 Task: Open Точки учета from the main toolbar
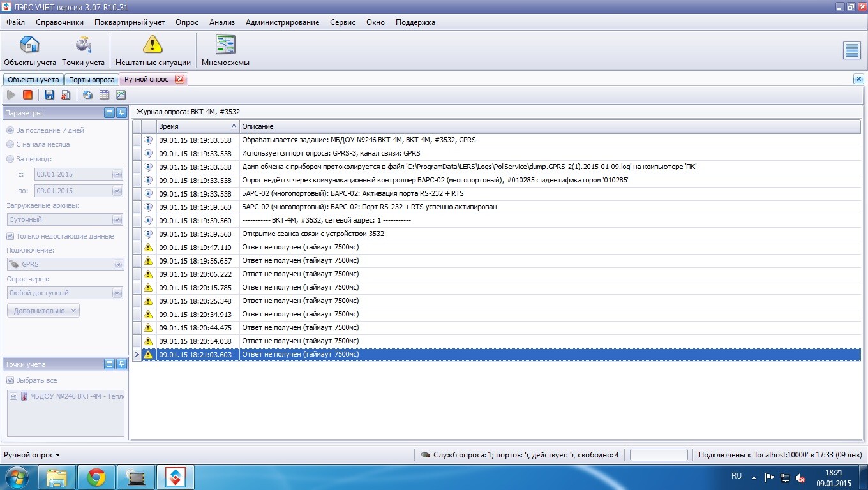coord(84,51)
